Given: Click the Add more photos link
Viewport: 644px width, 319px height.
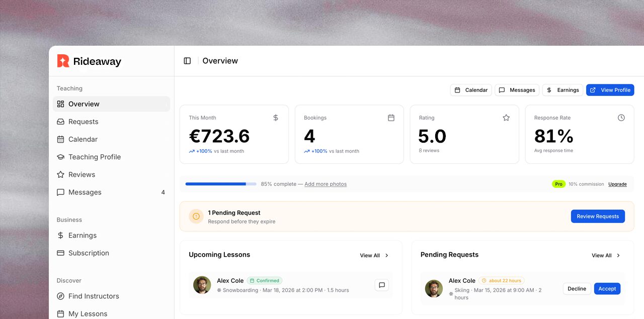Looking at the screenshot, I should 325,184.
